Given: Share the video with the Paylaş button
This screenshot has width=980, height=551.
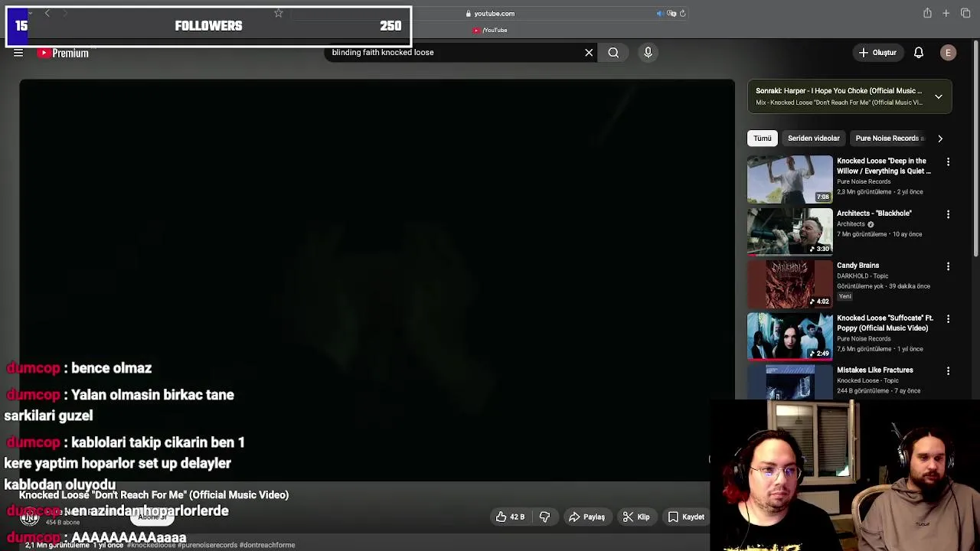Looking at the screenshot, I should pyautogui.click(x=586, y=517).
